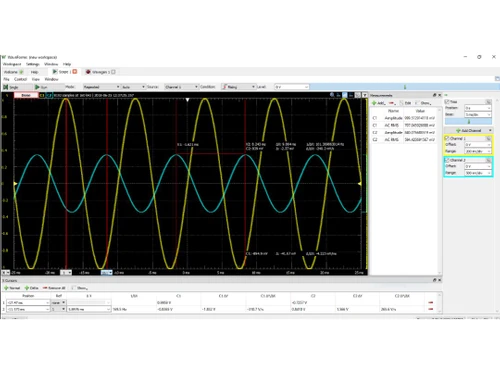Add a Delta cursor
The width and height of the screenshot is (500, 375).
click(32, 288)
